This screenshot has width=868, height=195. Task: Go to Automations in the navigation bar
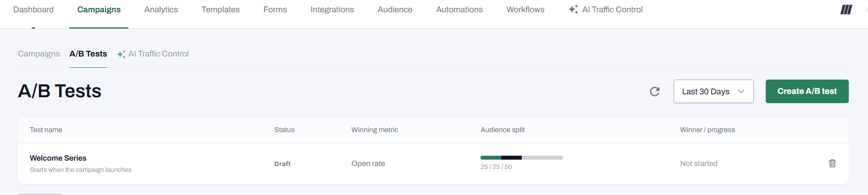click(459, 9)
